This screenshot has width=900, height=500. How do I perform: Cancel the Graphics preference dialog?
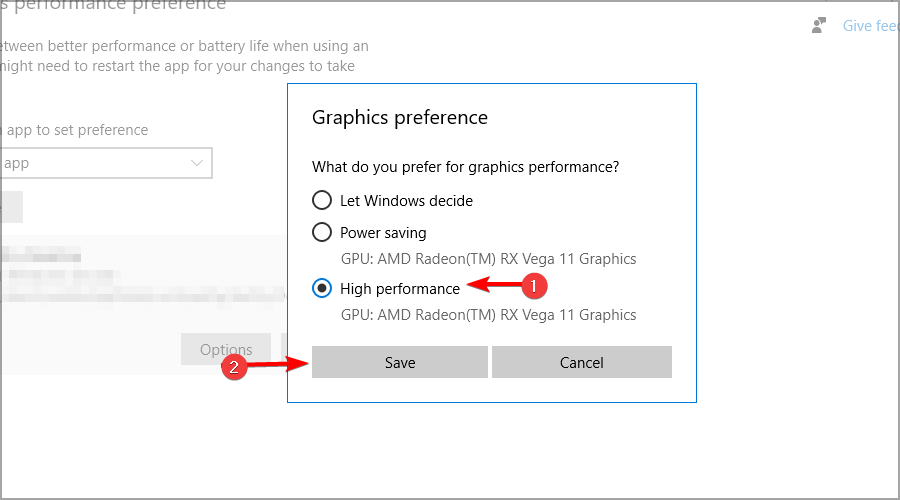[x=581, y=362]
